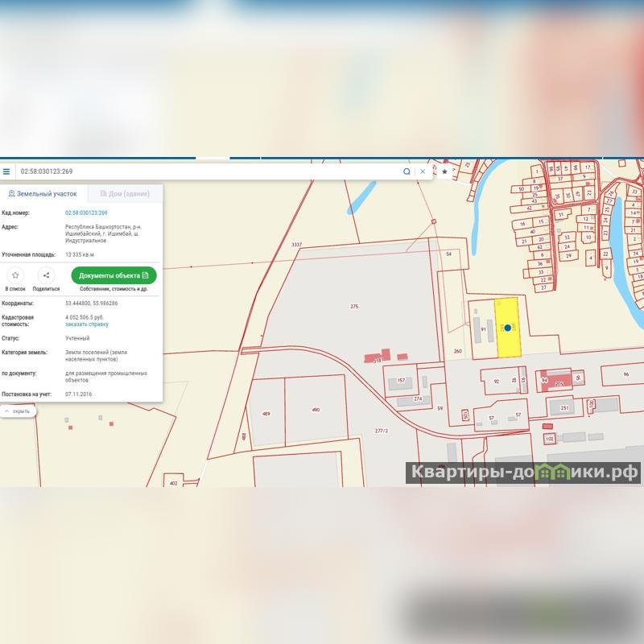The width and height of the screenshot is (644, 644).
Task: Click the Поделиться share icon
Action: click(x=46, y=275)
